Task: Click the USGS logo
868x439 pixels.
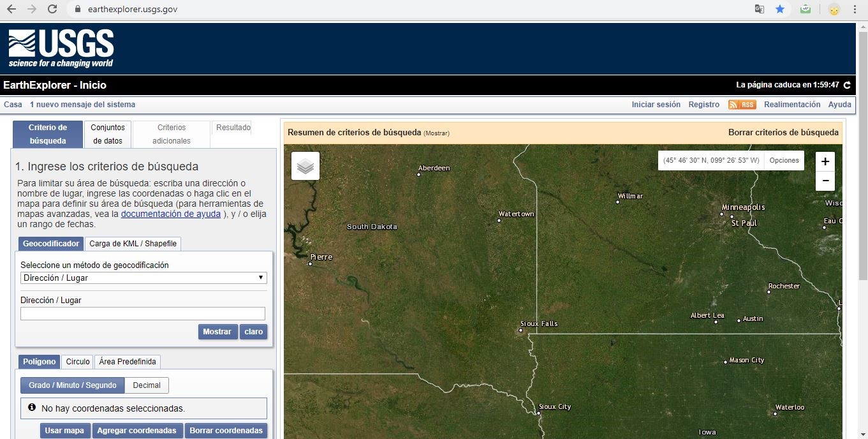Action: click(x=61, y=48)
